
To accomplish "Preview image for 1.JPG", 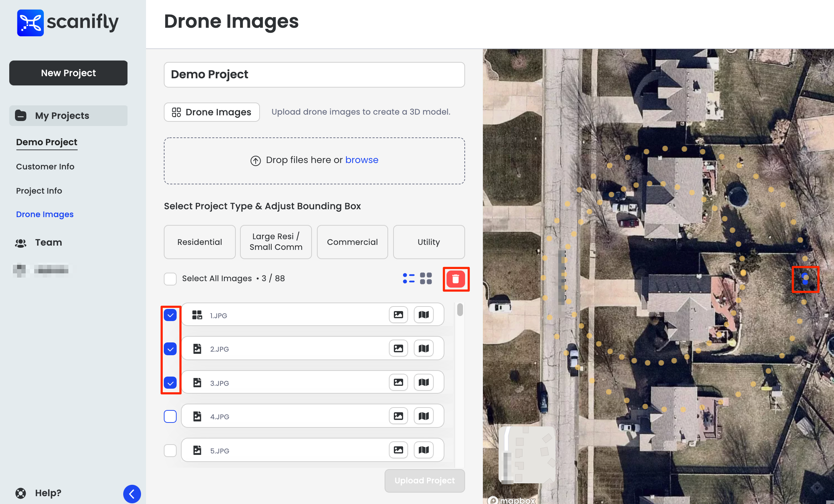I will pyautogui.click(x=398, y=315).
